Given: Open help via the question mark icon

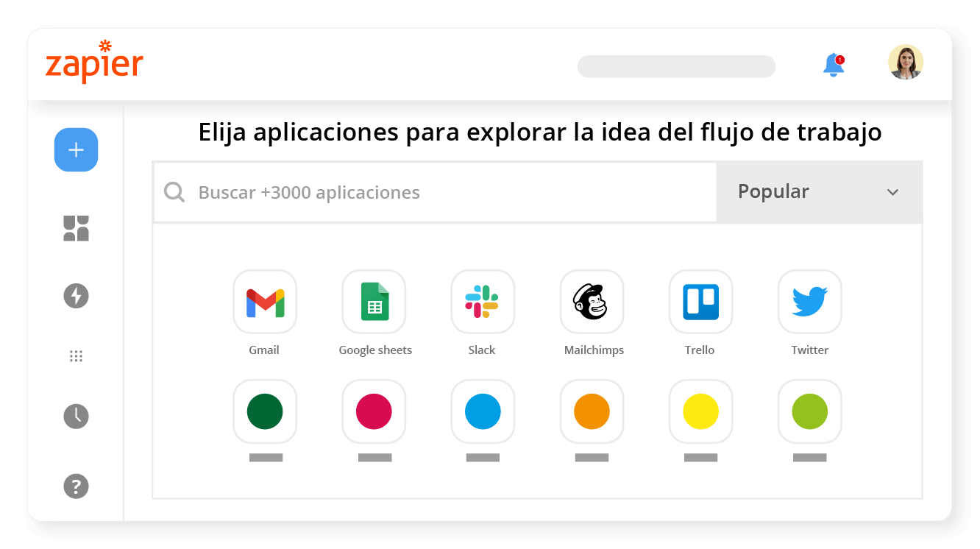Looking at the screenshot, I should pyautogui.click(x=76, y=486).
